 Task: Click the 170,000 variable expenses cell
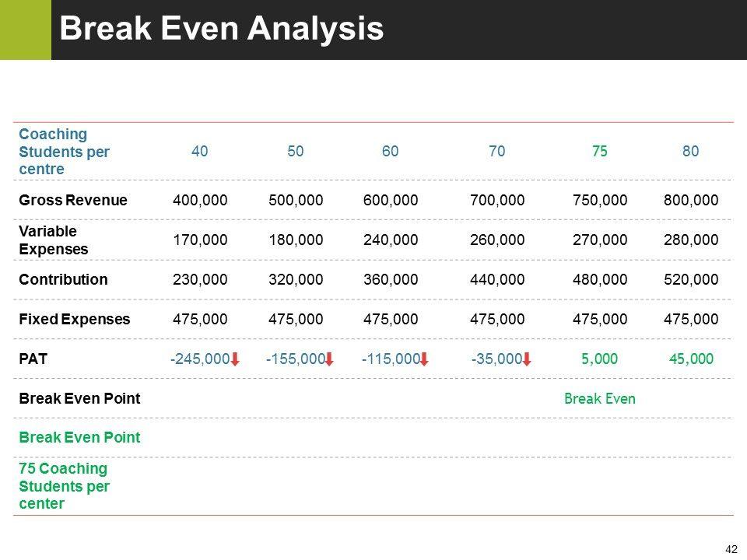point(200,240)
